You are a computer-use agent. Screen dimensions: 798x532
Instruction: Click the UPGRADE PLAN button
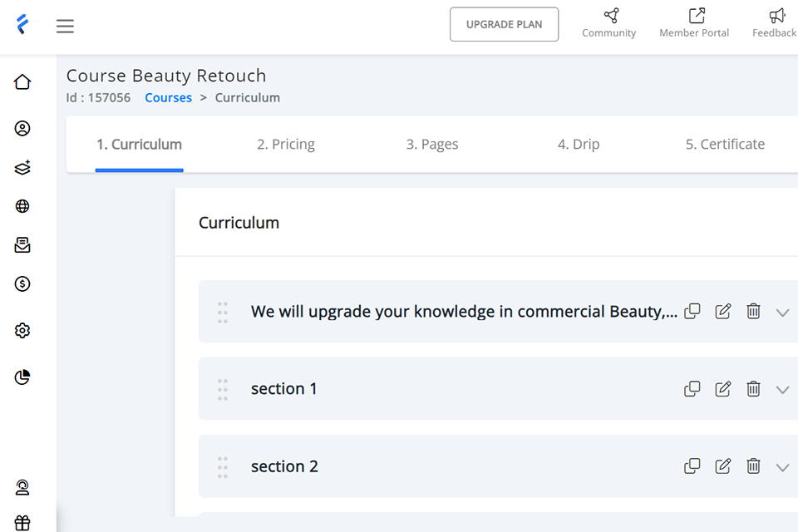[x=504, y=25]
